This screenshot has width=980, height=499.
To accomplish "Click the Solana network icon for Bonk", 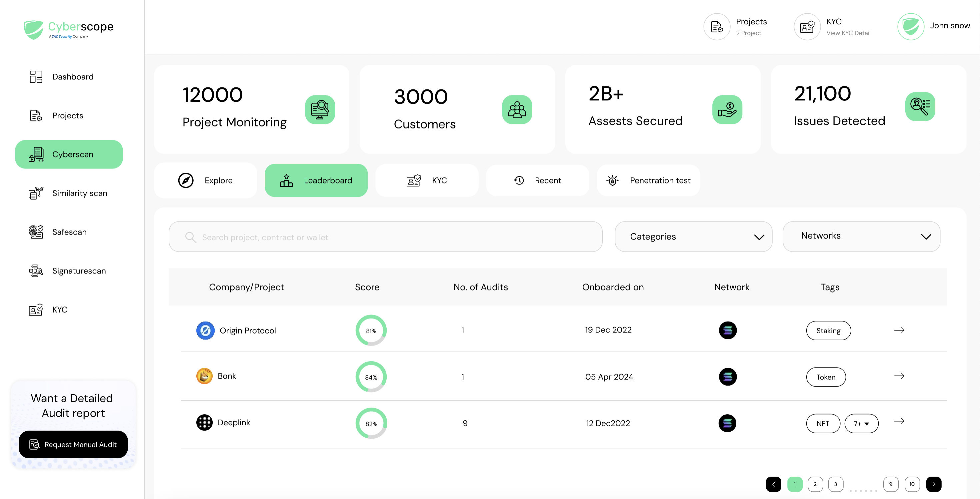I will tap(727, 377).
